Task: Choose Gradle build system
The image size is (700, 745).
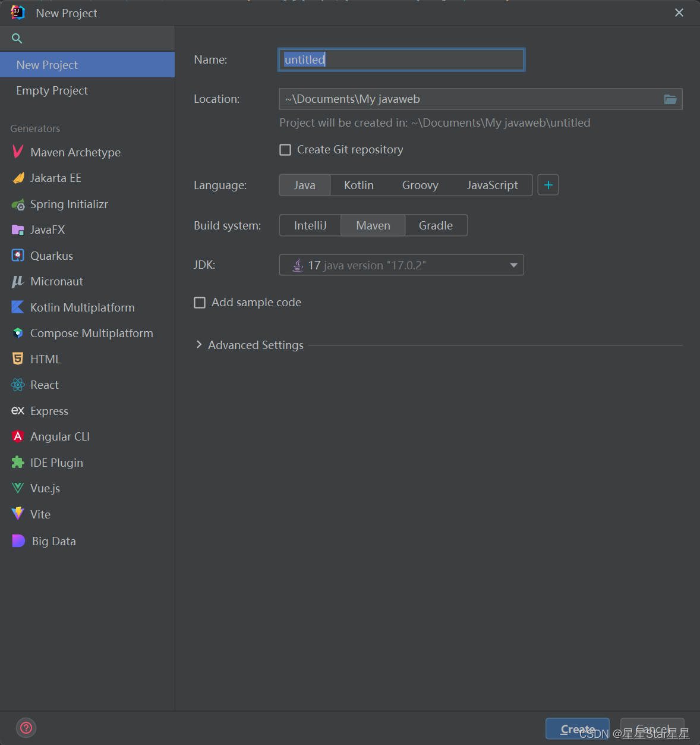Action: tap(436, 225)
